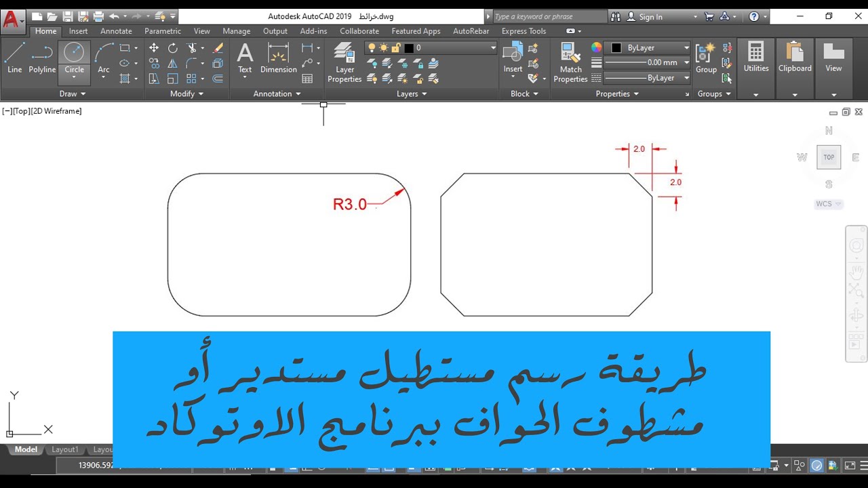
Task: Click the viewport label [Top]
Action: coord(20,111)
